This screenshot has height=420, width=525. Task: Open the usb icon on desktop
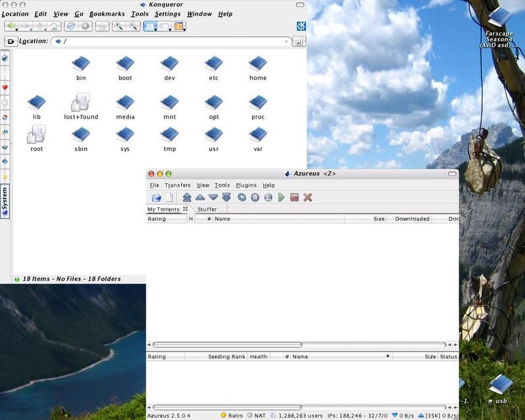[502, 384]
